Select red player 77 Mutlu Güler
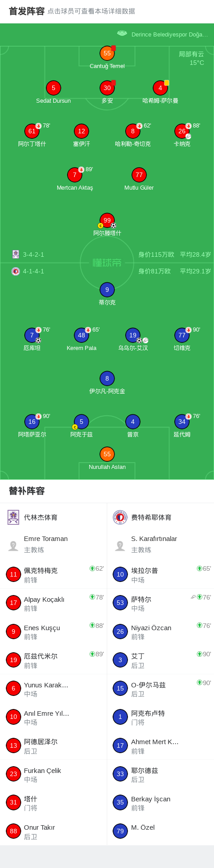This screenshot has height=868, width=214. pyautogui.click(x=139, y=175)
